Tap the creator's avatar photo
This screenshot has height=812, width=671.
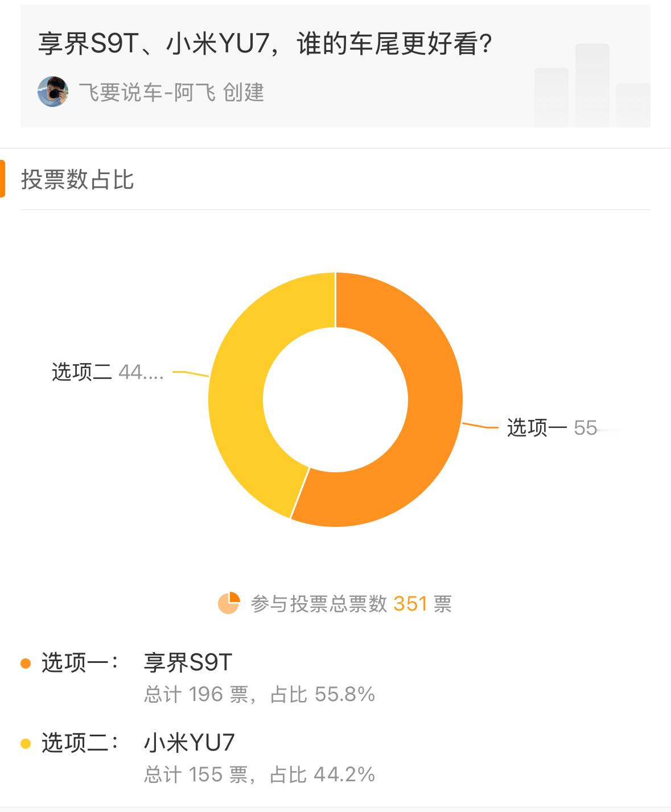click(53, 92)
